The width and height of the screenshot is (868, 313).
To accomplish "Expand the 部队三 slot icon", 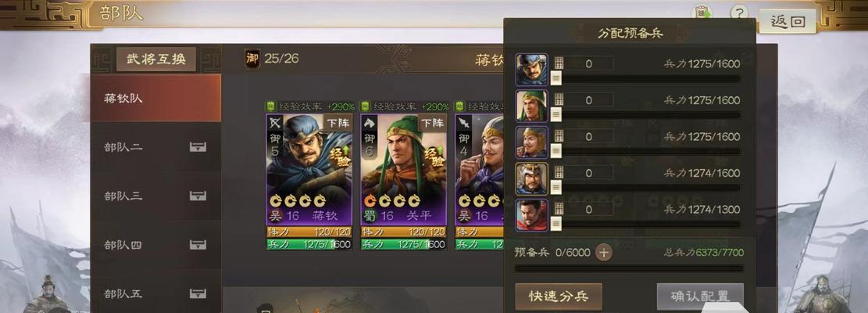I will (x=198, y=196).
